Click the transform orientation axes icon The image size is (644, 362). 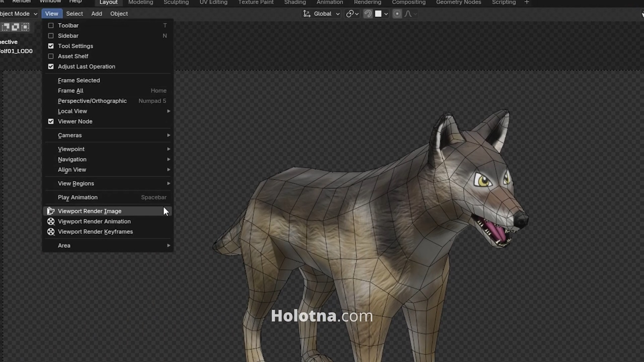pyautogui.click(x=306, y=14)
